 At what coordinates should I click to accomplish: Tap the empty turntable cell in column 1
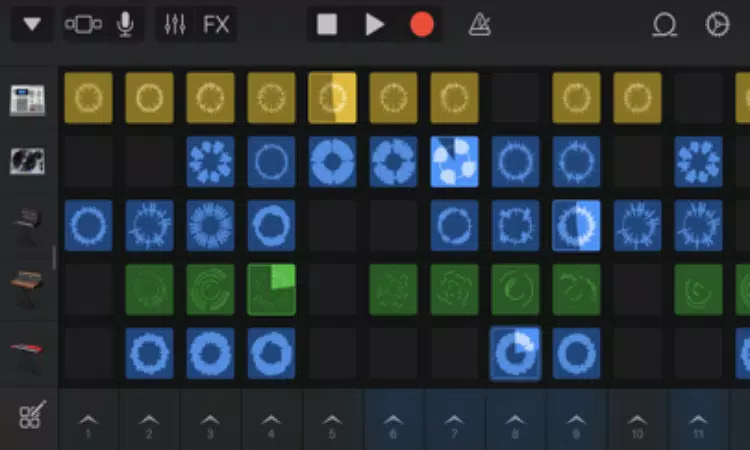coord(88,162)
